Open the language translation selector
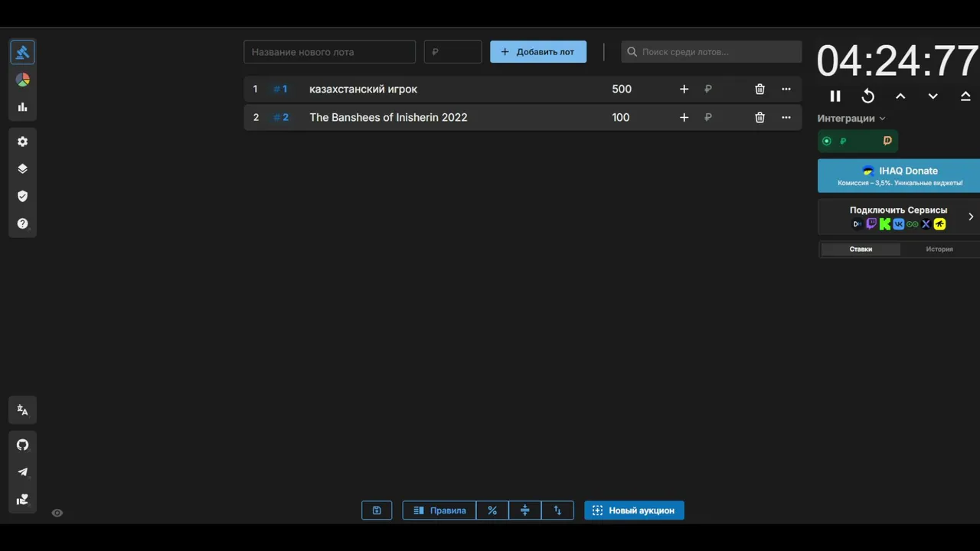This screenshot has width=980, height=551. point(22,410)
